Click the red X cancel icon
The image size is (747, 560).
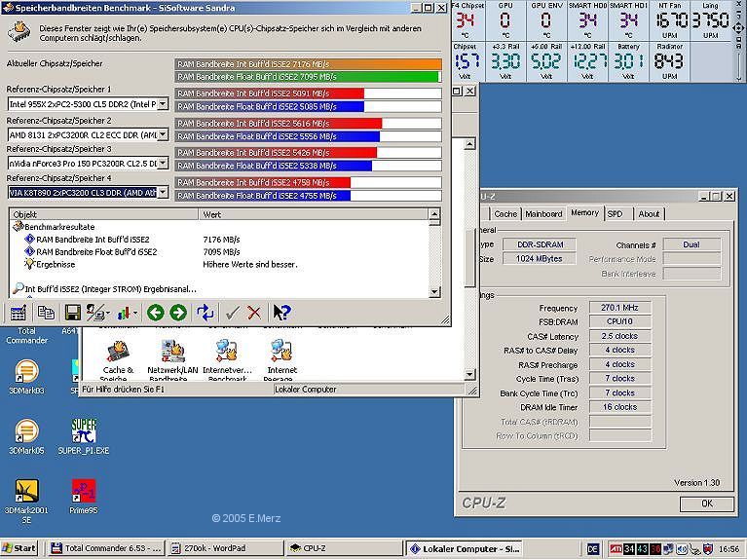click(x=254, y=313)
